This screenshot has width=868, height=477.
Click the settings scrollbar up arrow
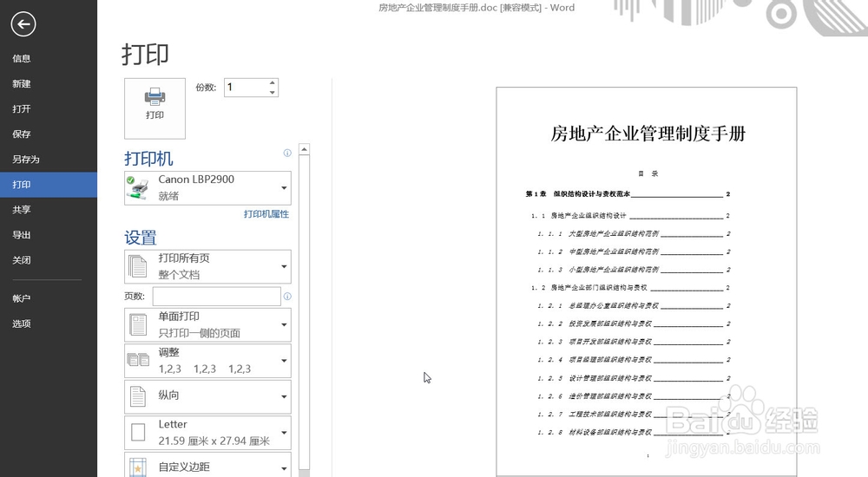(304, 149)
